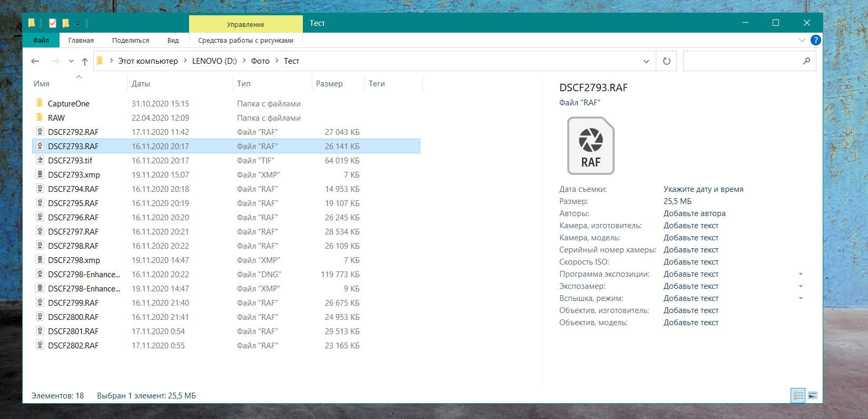Go back using the Back arrow
This screenshot has height=419, width=868.
click(35, 61)
